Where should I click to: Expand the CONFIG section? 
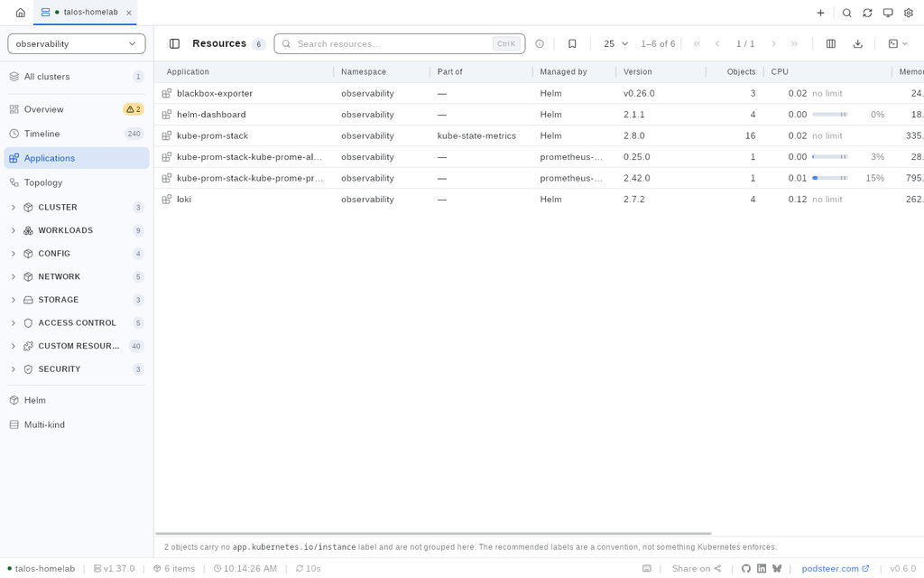click(x=77, y=254)
